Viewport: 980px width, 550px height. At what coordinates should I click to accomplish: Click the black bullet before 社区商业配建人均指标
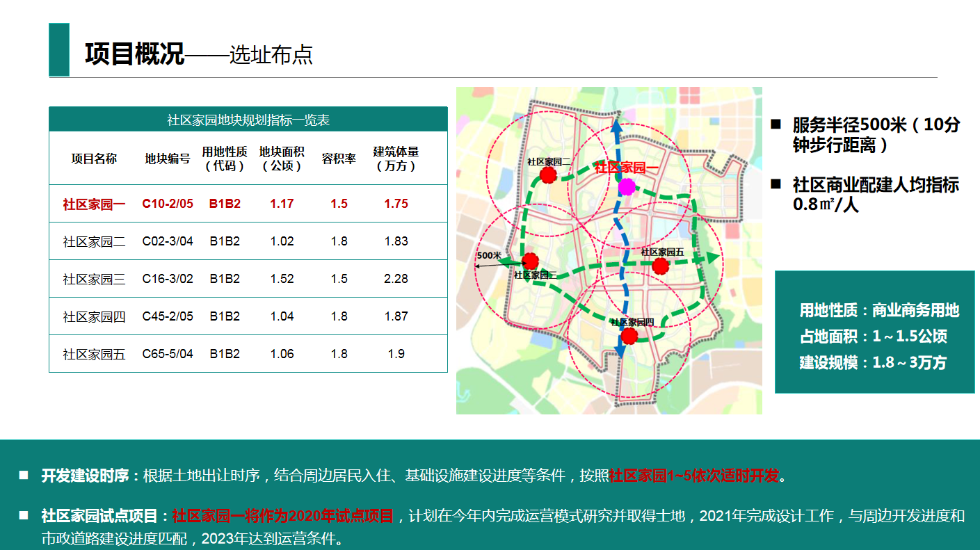(x=776, y=185)
